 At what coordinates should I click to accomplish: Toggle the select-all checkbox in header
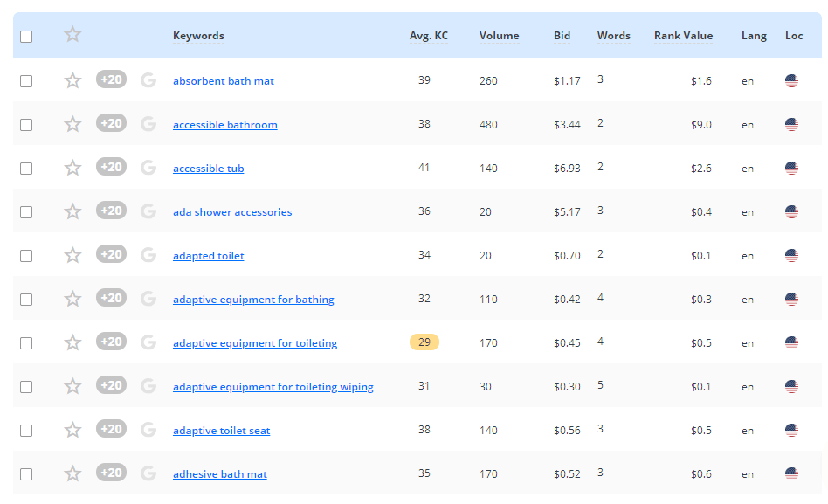[x=26, y=37]
